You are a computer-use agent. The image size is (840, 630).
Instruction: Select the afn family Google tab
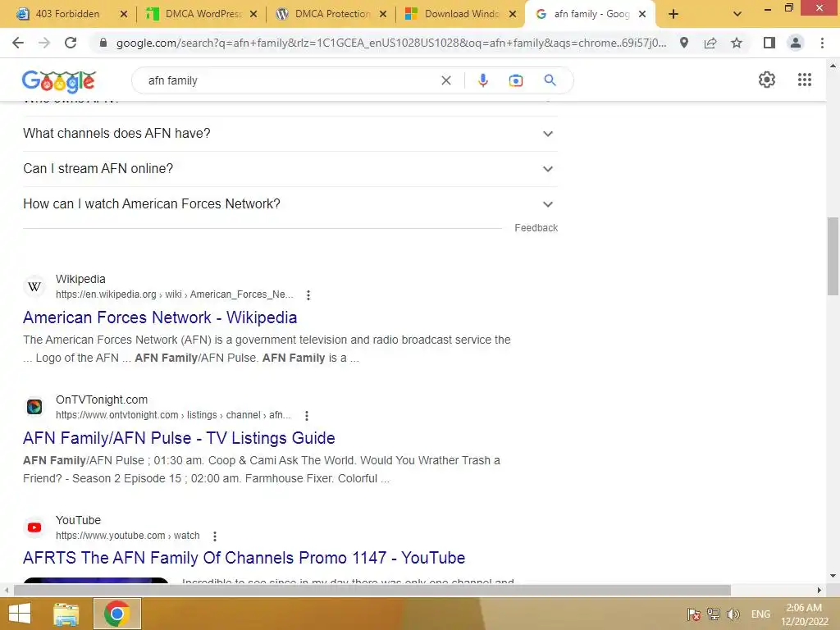click(585, 15)
